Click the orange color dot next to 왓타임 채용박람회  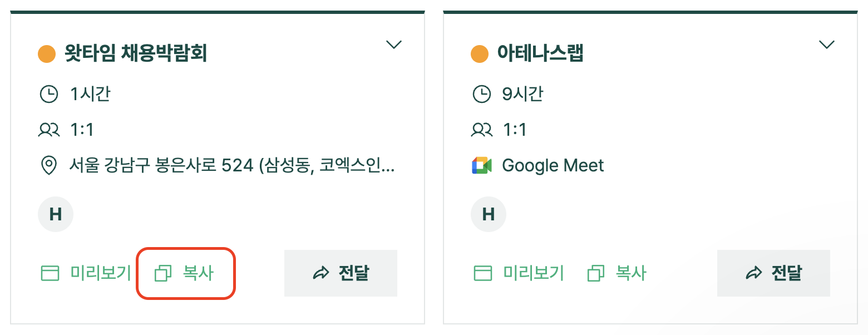click(x=47, y=54)
